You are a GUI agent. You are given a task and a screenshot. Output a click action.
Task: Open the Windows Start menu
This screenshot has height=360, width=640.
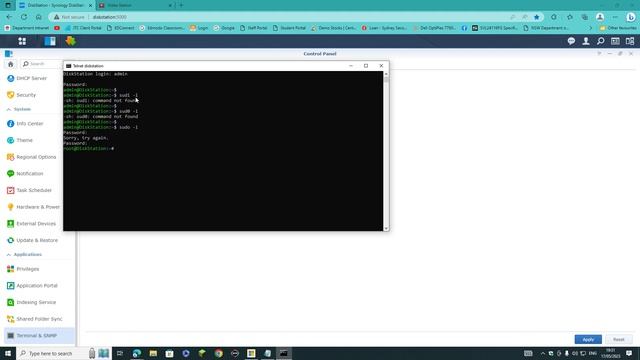pyautogui.click(x=8, y=353)
